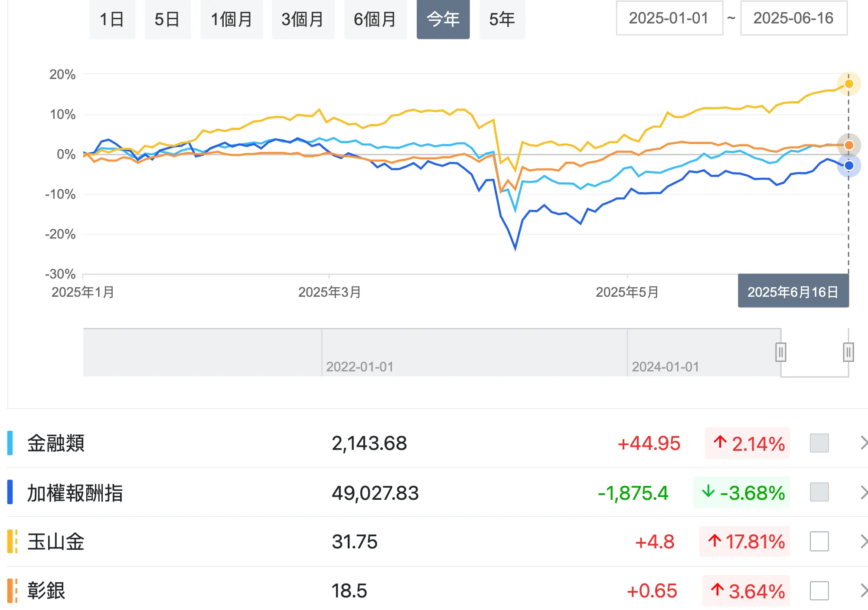The image size is (868, 610).
Task: Click the start date field 2025-01-01
Action: (669, 18)
